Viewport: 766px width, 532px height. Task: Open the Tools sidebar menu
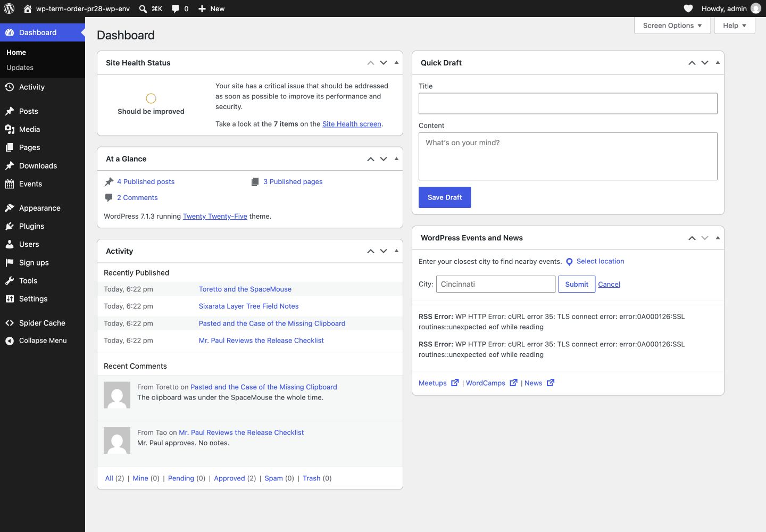click(x=43, y=281)
